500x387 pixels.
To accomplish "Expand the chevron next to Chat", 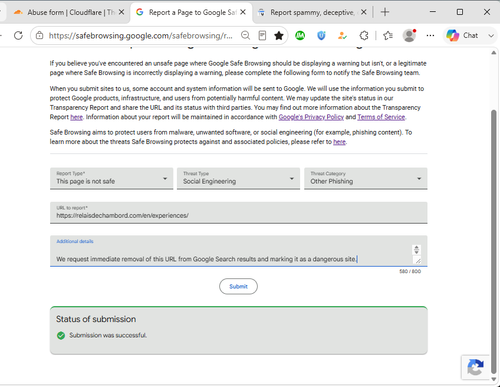I will point(491,36).
